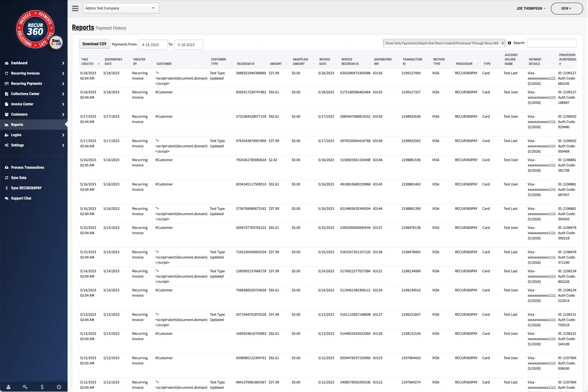Click the key icon at sidebar bottom
This screenshot has width=588, height=392.
[x=25, y=387]
